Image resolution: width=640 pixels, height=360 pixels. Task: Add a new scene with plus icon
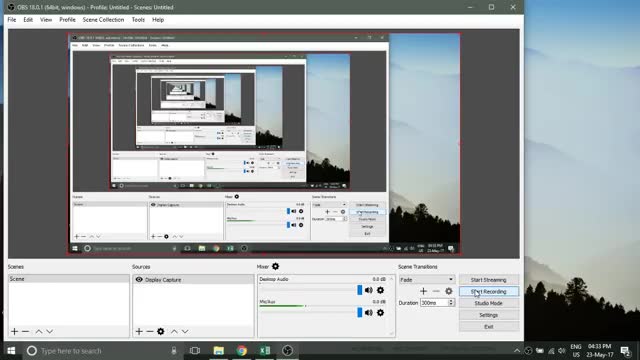pyautogui.click(x=14, y=331)
